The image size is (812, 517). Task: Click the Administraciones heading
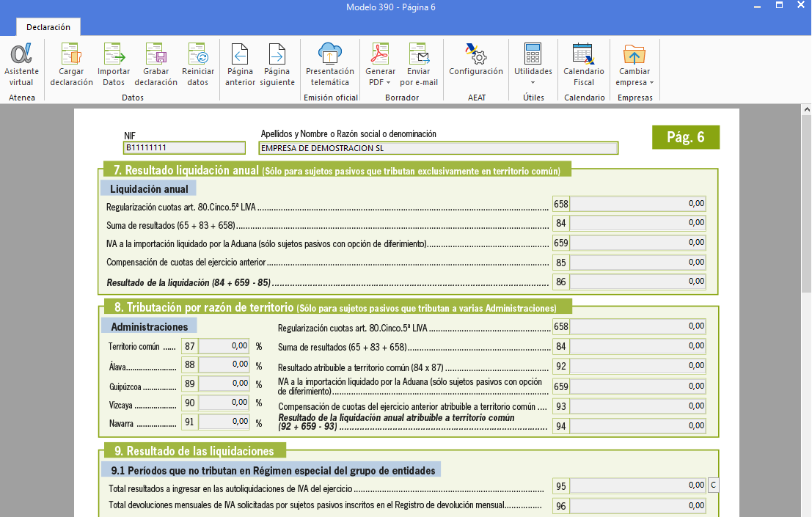[149, 326]
